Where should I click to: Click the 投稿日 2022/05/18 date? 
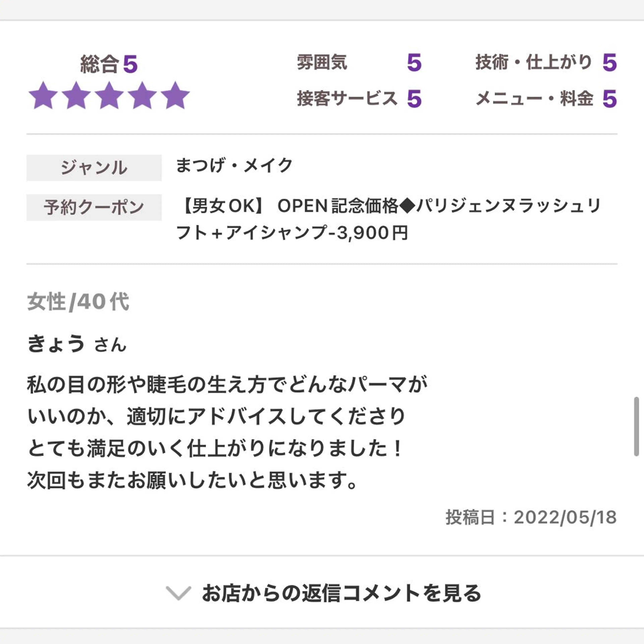[531, 517]
